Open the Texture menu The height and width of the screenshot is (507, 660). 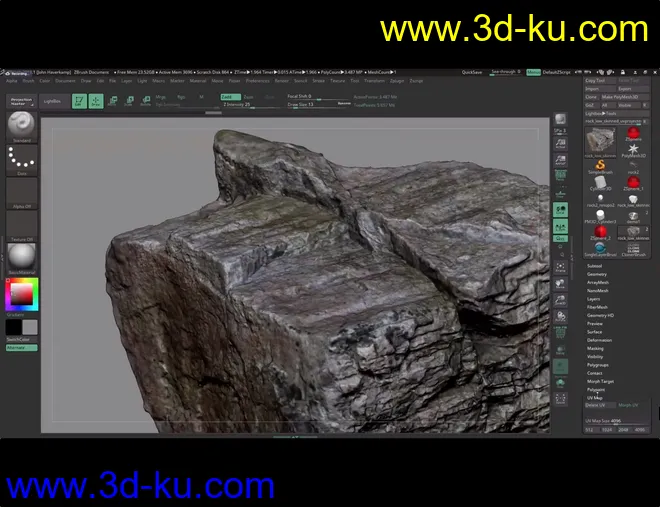point(338,81)
